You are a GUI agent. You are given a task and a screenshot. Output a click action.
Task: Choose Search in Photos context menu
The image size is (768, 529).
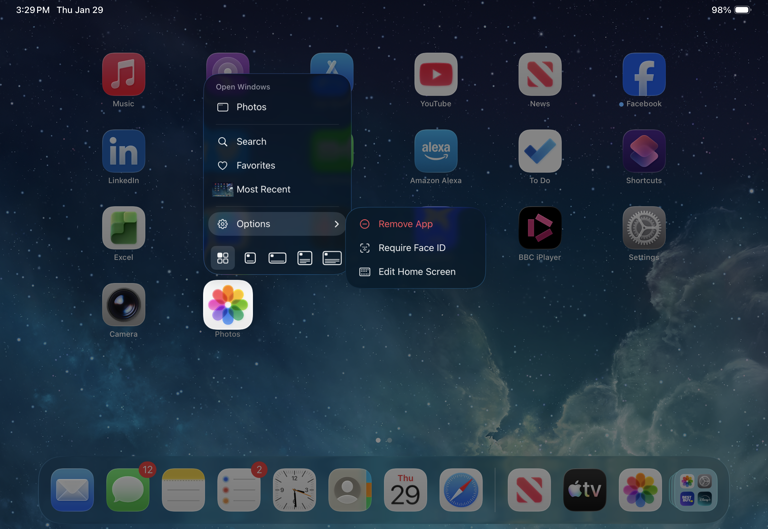[x=277, y=142]
